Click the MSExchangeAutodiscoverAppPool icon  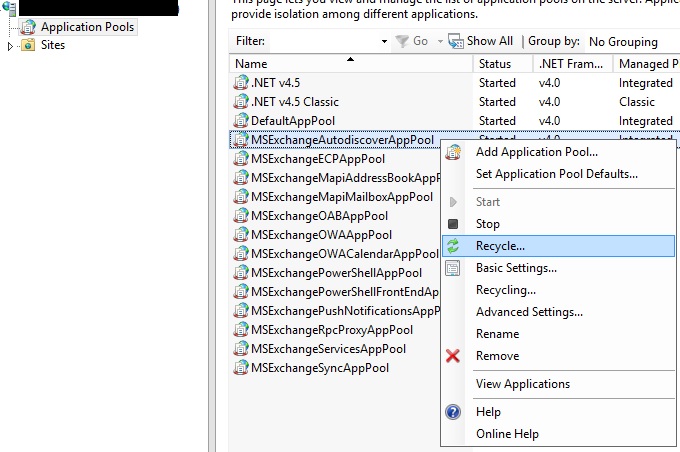pos(241,140)
